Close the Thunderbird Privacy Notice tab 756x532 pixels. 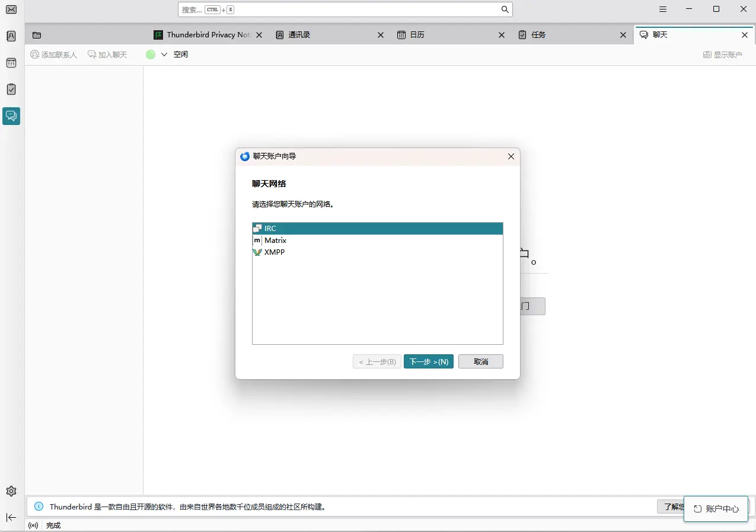[259, 35]
